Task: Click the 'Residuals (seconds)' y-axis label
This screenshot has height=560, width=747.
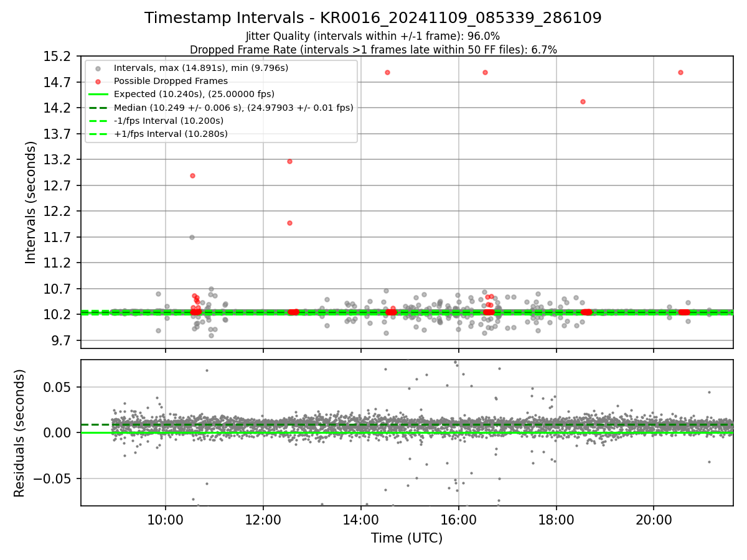Action: [19, 433]
